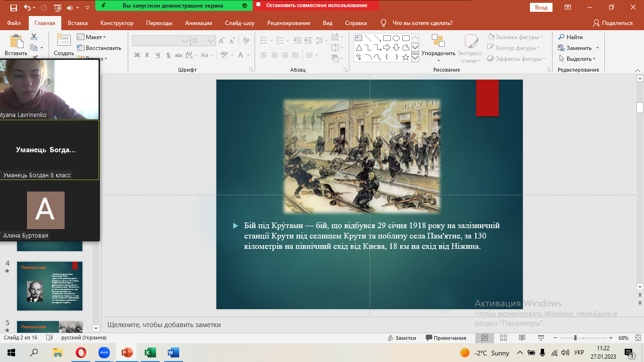
Task: Start Slide Show view from status bar
Action: [x=541, y=338]
